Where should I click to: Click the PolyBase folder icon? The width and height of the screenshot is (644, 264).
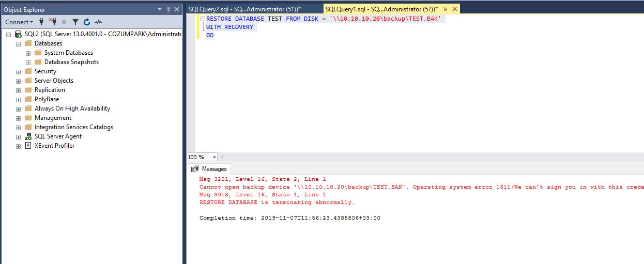coord(28,99)
